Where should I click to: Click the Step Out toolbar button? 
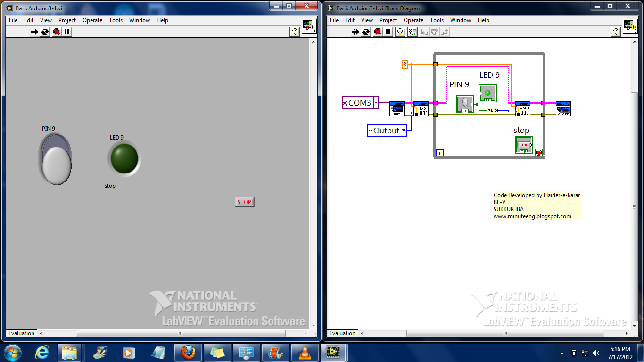pos(444,32)
